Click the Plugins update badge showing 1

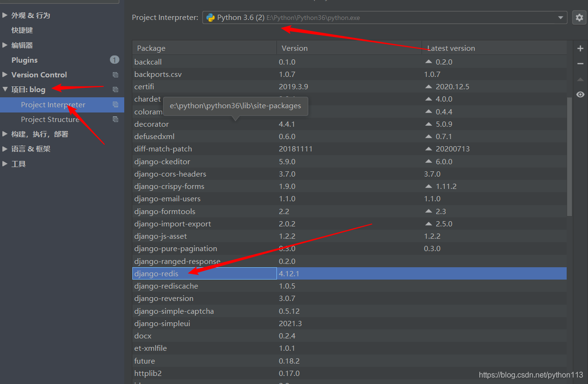[114, 60]
